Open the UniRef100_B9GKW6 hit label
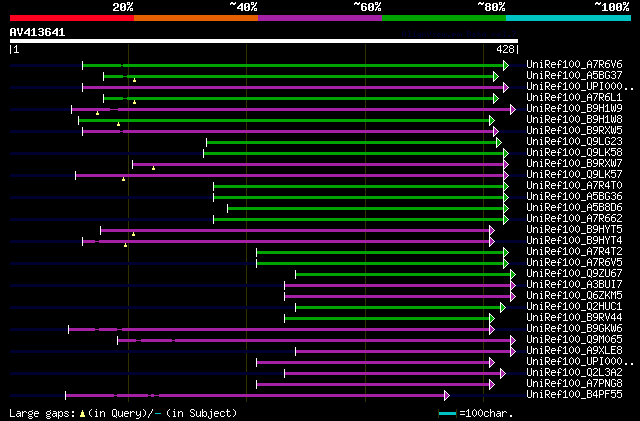Image resolution: width=640 pixels, height=421 pixels. coord(574,329)
